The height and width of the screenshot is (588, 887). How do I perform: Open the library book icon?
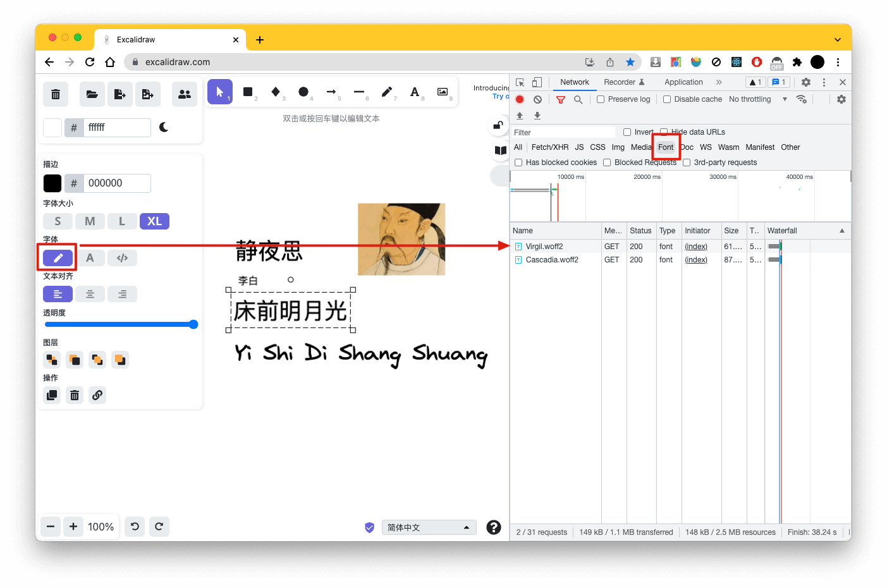pyautogui.click(x=500, y=150)
